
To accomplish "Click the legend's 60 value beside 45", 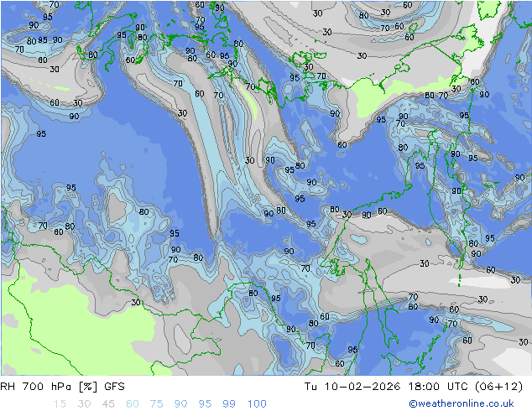I will coord(133,404).
